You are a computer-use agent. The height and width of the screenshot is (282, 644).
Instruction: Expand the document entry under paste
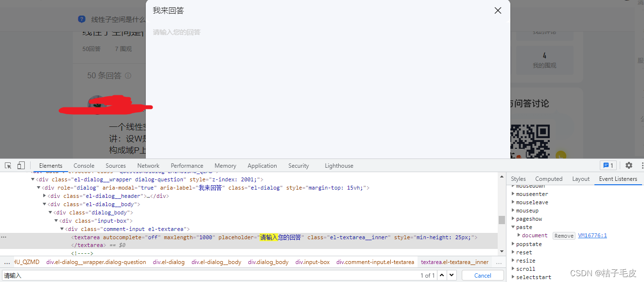pyautogui.click(x=519, y=235)
